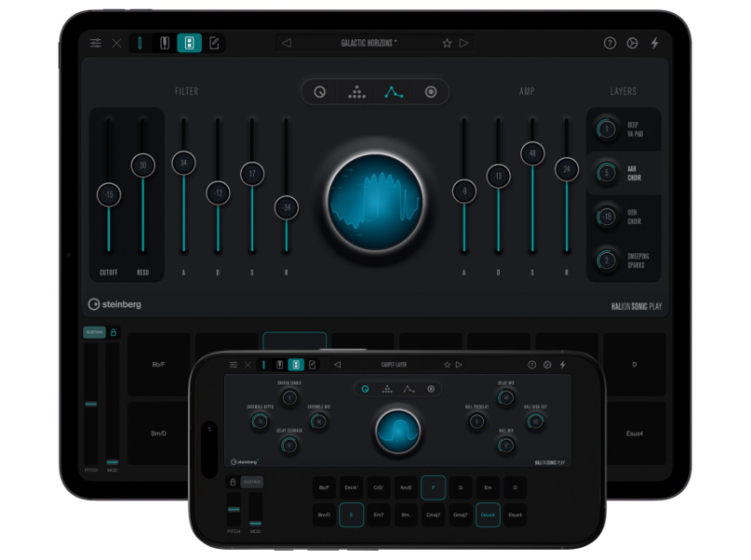Open the edit pencil icon on the tablet
Image resolution: width=751 pixels, height=560 pixels.
tap(214, 43)
